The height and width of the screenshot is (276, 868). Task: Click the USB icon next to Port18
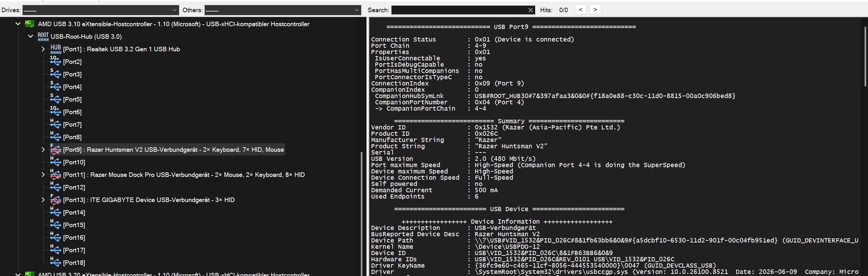tap(55, 262)
